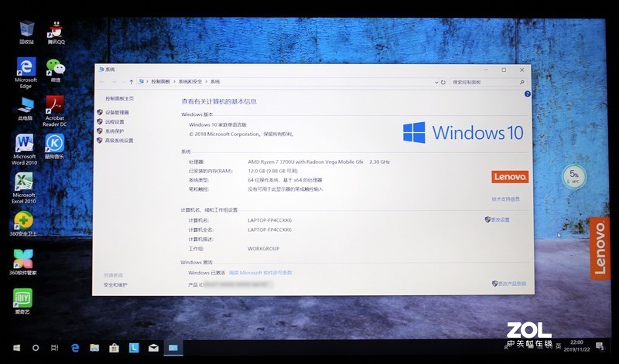Expand the address bar history dropdown
The image size is (619, 364).
436,82
